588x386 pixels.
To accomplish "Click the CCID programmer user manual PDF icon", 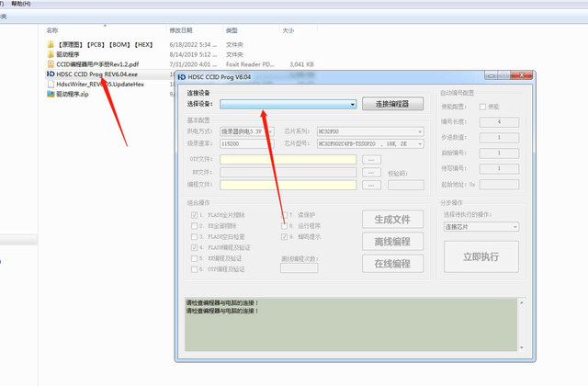I will [51, 64].
